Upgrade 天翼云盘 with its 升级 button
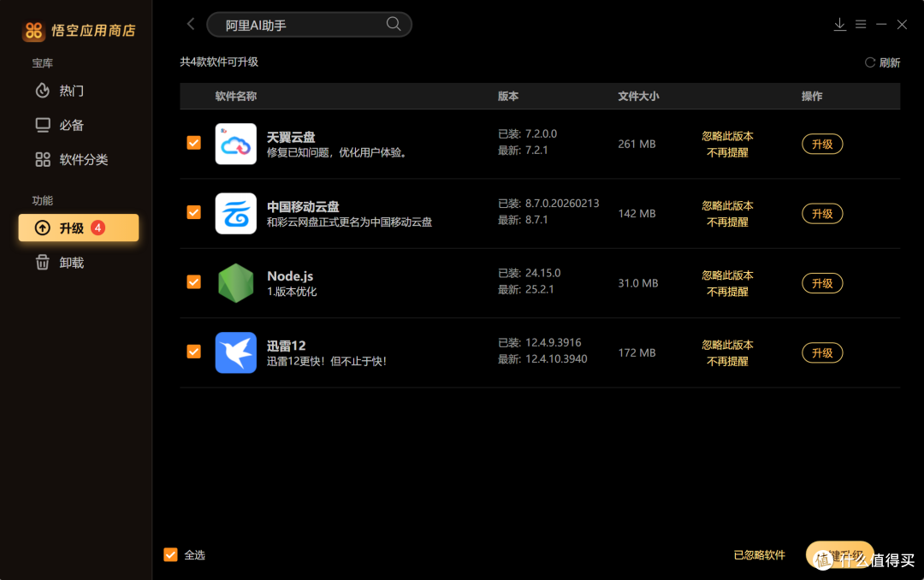Viewport: 924px width, 580px height. (x=822, y=144)
